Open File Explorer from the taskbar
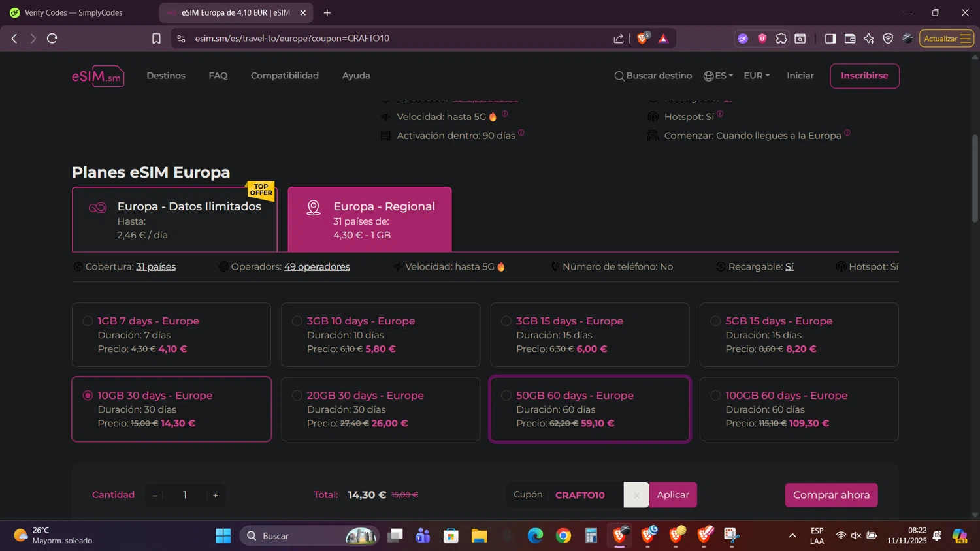Image resolution: width=980 pixels, height=551 pixels. point(479,536)
